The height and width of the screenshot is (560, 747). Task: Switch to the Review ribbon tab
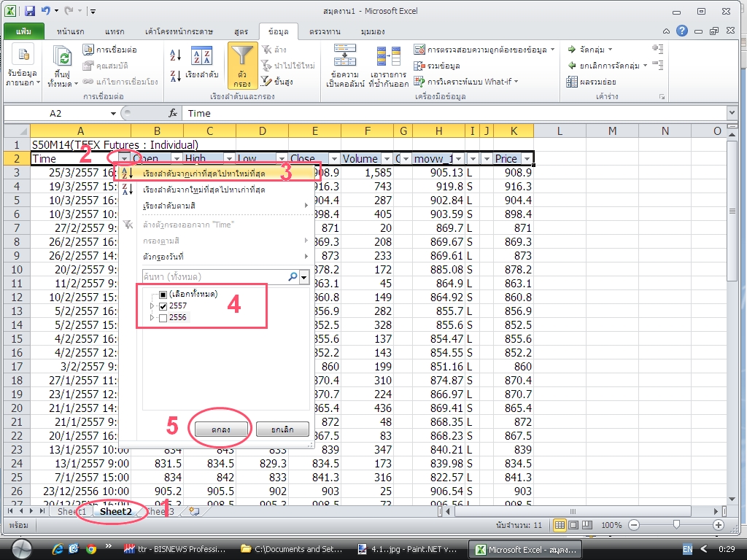click(325, 31)
